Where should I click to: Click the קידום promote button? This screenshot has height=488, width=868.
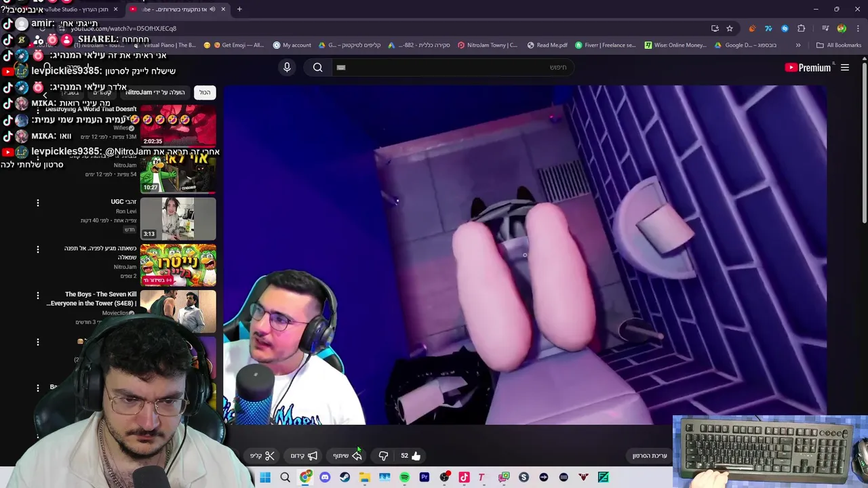click(304, 455)
